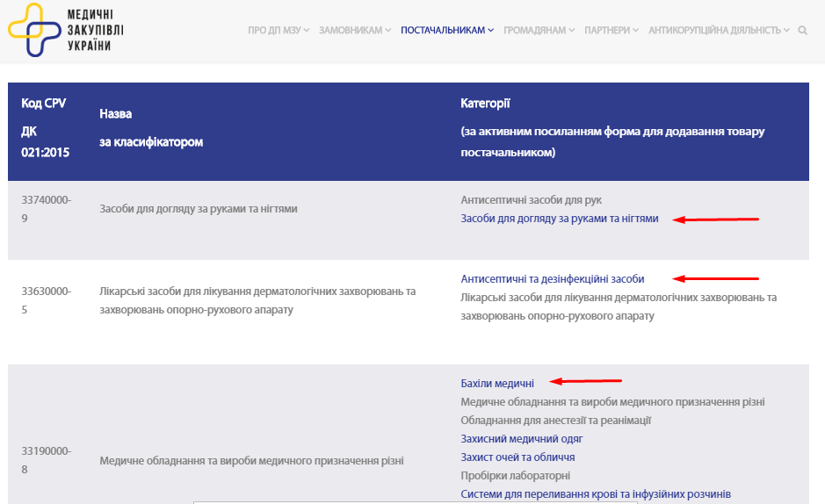Open Системи для переливання крові link
Screen dimensions: 825x504
(595, 493)
